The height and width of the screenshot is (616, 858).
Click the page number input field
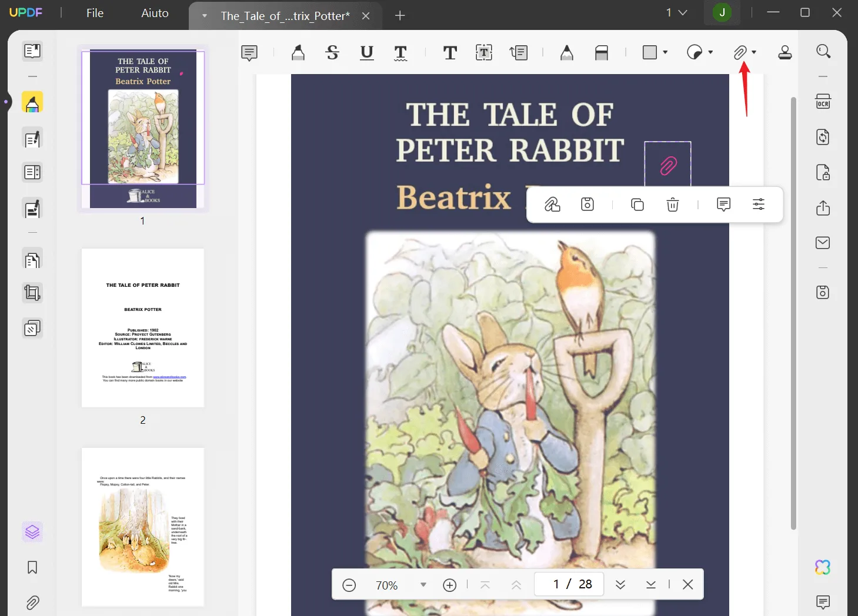tap(569, 584)
